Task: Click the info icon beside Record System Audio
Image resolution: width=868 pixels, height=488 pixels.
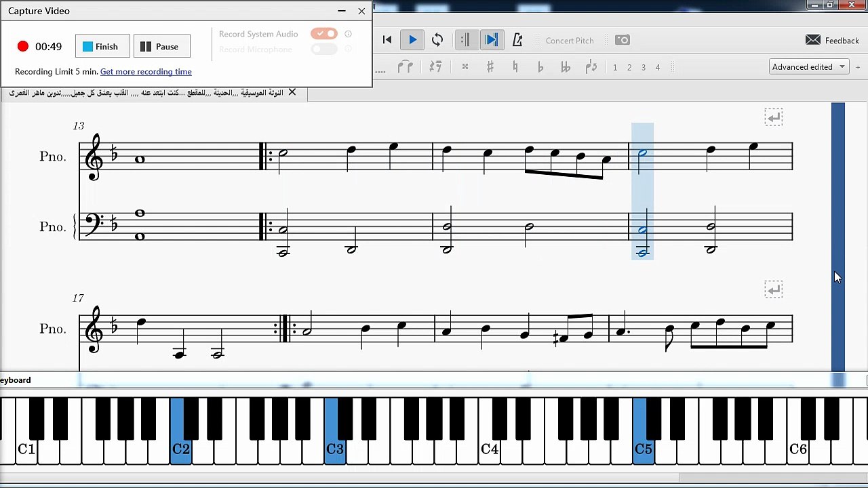Action: 349,34
